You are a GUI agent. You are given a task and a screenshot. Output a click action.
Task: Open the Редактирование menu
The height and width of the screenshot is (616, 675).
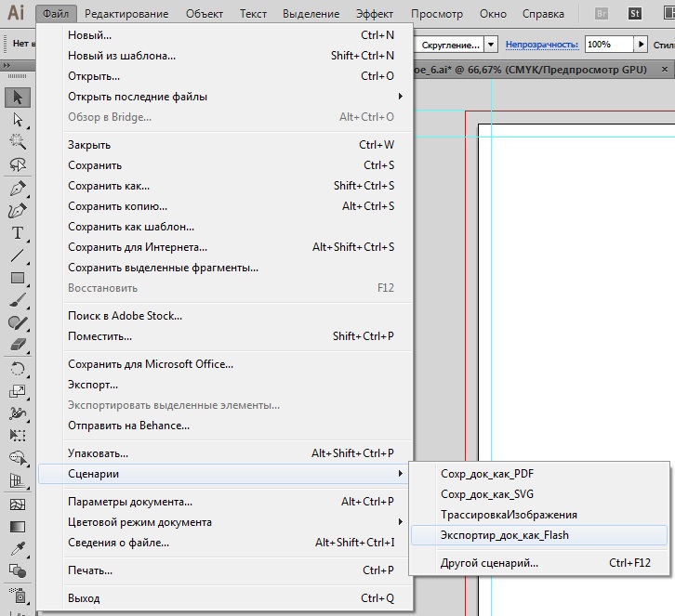(x=126, y=14)
